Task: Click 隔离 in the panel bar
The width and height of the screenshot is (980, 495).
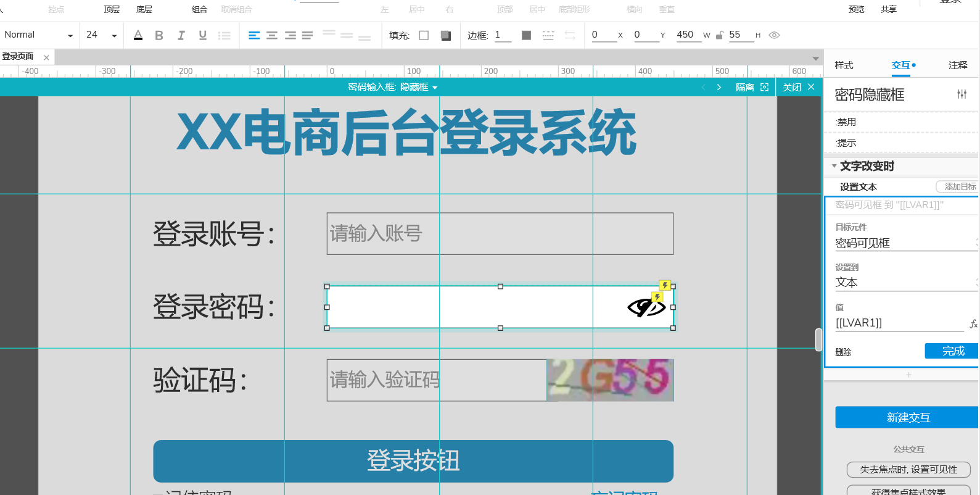Action: point(744,87)
